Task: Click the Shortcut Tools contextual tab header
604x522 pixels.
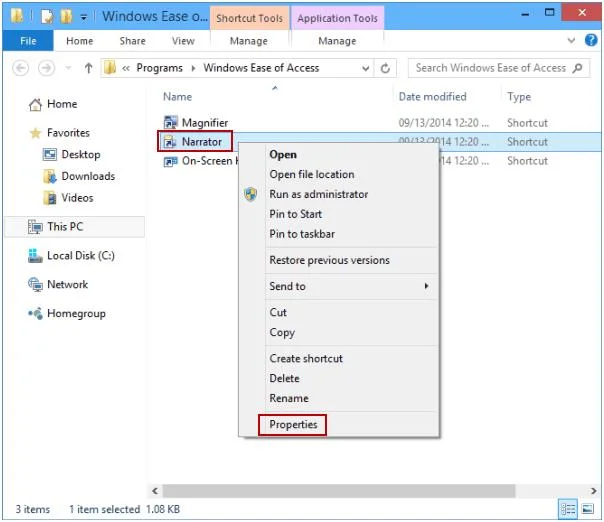Action: coord(249,18)
